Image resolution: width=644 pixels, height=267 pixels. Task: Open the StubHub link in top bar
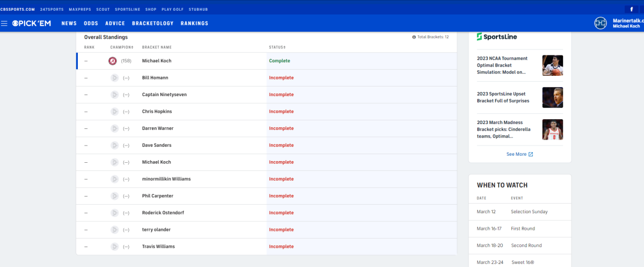pyautogui.click(x=198, y=10)
